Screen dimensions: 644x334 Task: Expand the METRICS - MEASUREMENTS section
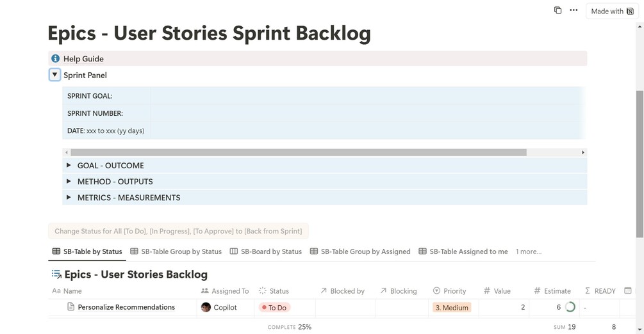(x=69, y=198)
